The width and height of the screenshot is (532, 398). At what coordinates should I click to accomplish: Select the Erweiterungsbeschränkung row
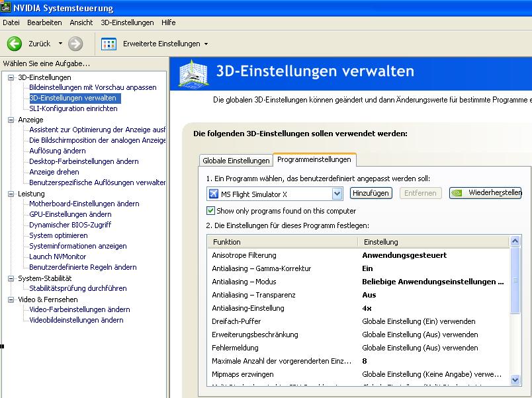click(x=358, y=335)
